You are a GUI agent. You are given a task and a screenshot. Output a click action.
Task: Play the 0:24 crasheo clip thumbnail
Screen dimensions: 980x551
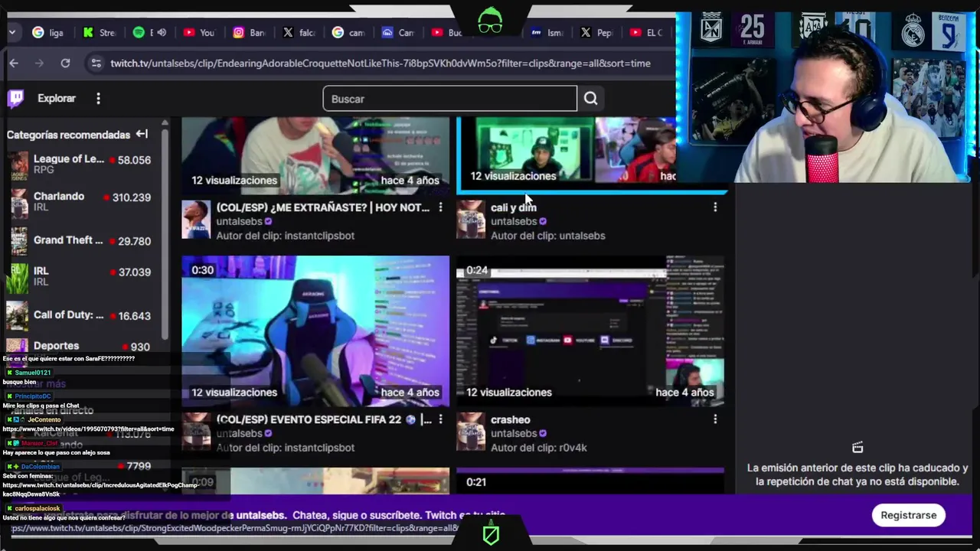(590, 331)
